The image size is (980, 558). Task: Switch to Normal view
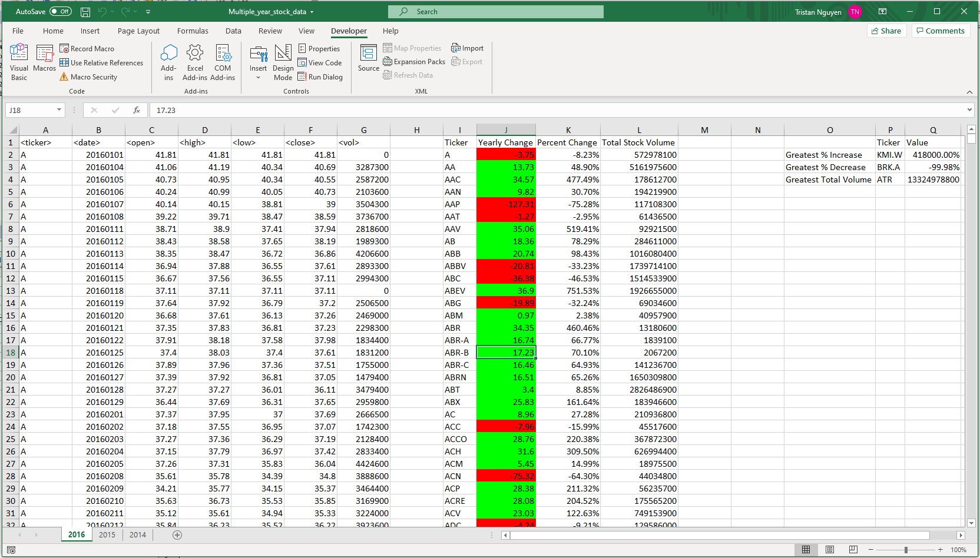click(x=806, y=550)
